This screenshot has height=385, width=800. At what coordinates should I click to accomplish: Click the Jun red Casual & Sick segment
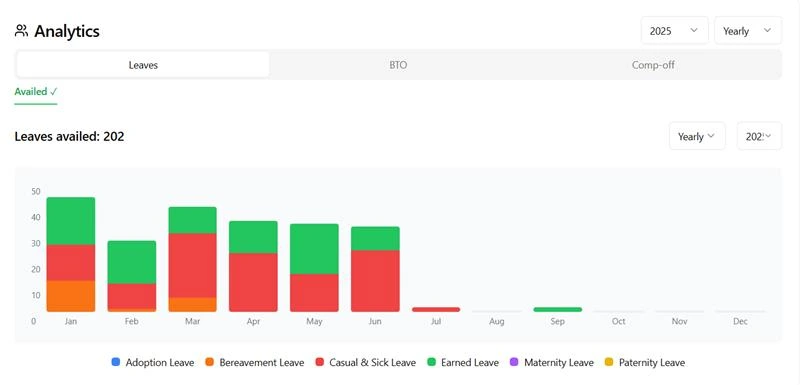tap(376, 281)
